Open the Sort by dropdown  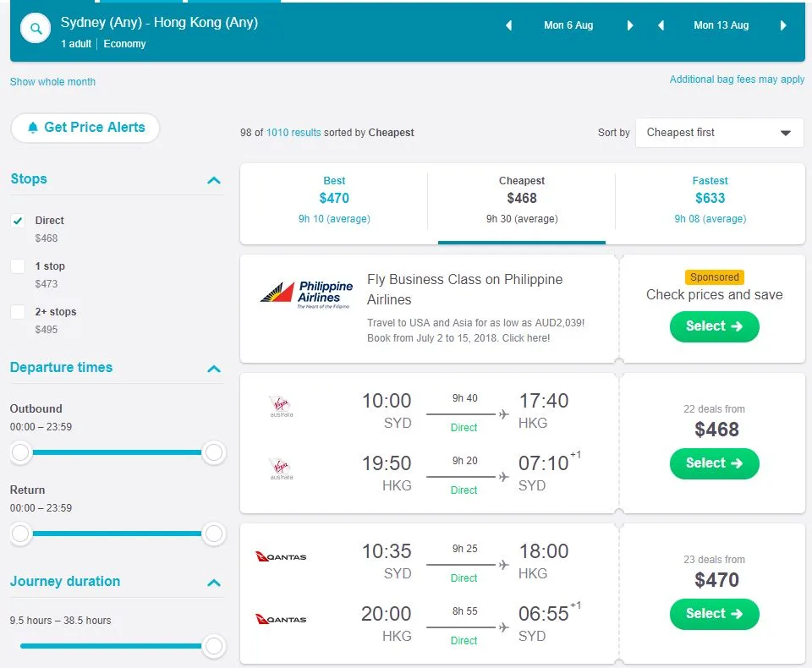click(x=719, y=133)
